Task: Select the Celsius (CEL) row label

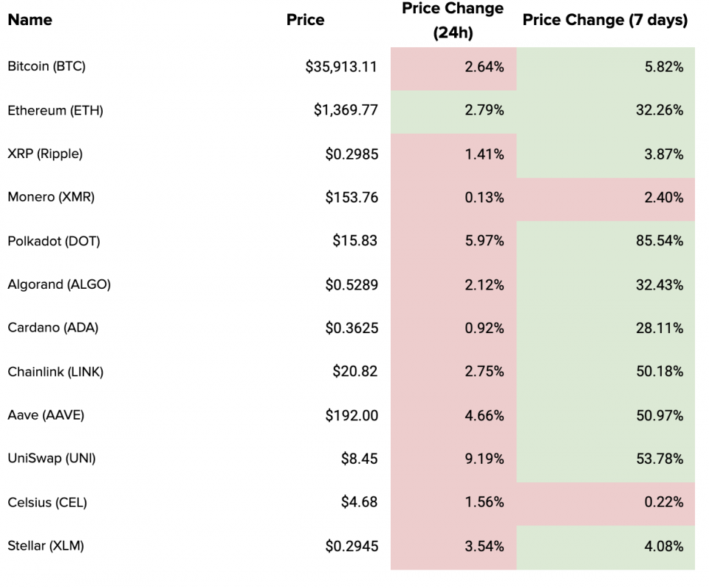Action: click(x=47, y=502)
